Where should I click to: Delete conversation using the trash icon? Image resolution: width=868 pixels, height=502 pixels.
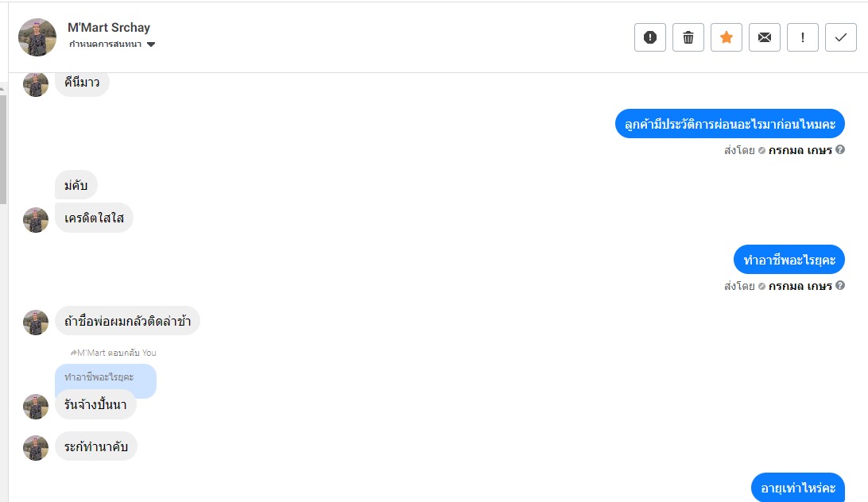688,37
